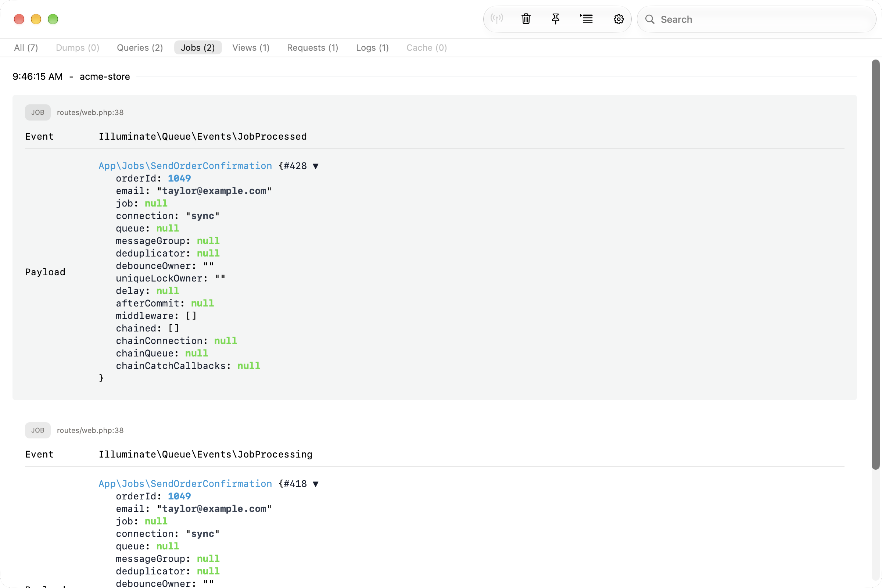Collapse the SendOrderConfirmation #418 object
This screenshot has height=588, width=882.
[316, 484]
